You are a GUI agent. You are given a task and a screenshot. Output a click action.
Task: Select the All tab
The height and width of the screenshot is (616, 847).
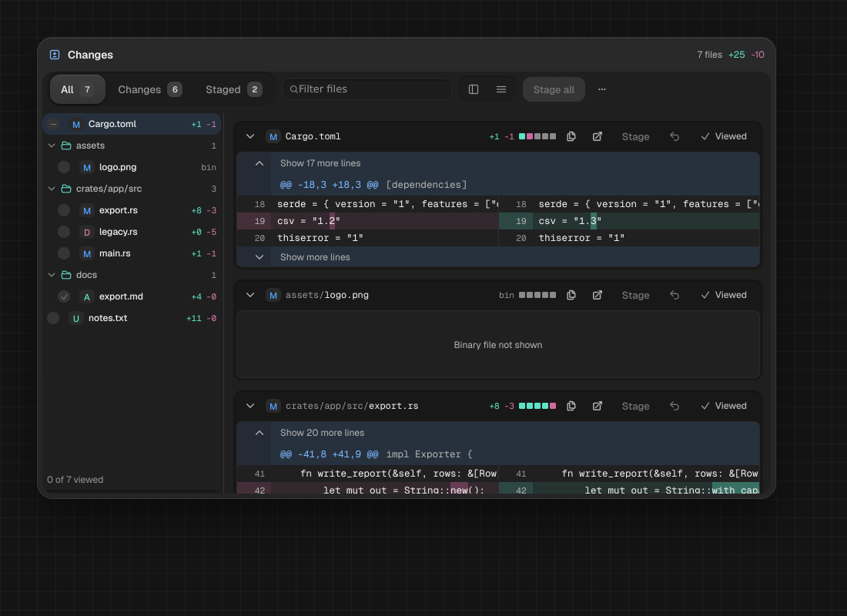coord(78,89)
